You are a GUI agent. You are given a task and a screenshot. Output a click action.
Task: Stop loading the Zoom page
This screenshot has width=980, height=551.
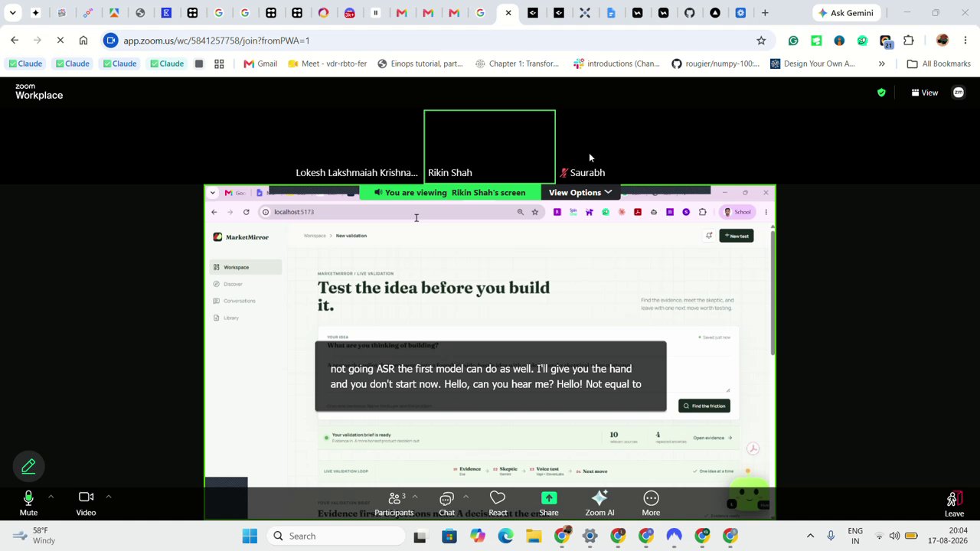click(60, 40)
